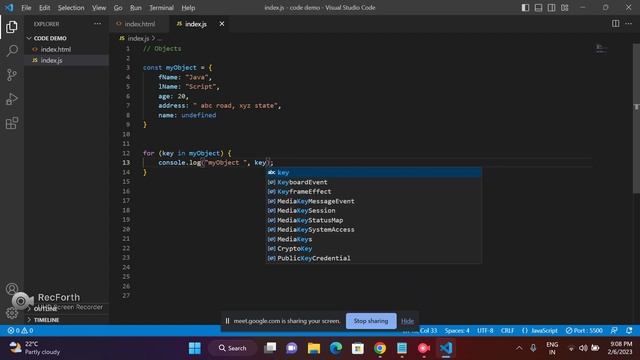Screen dimensions: 640x360
Task: Choose the KeyboardEvent suggestion
Action: 374,182
